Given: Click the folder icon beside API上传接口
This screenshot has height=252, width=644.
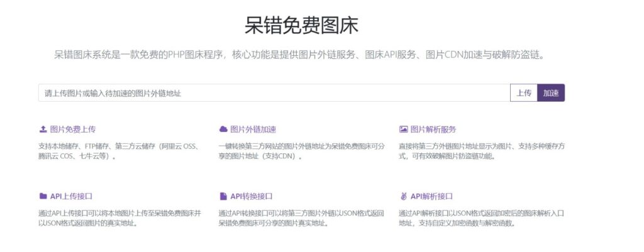Looking at the screenshot, I should (x=43, y=196).
